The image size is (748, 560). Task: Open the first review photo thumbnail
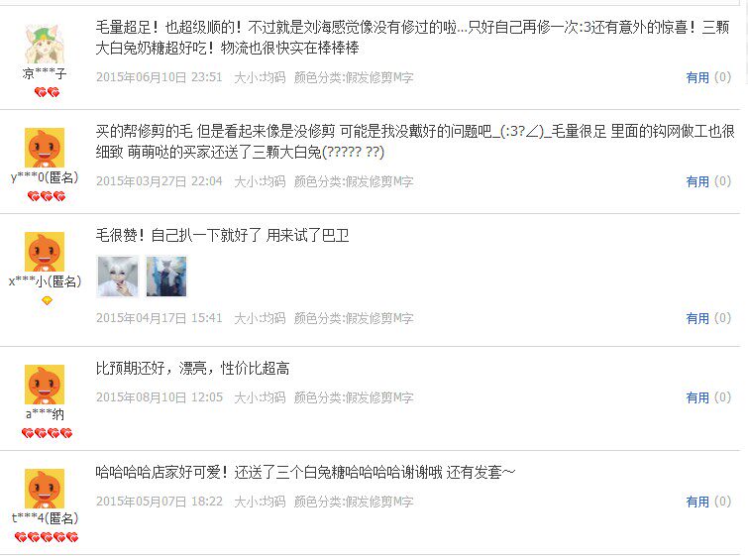(118, 276)
